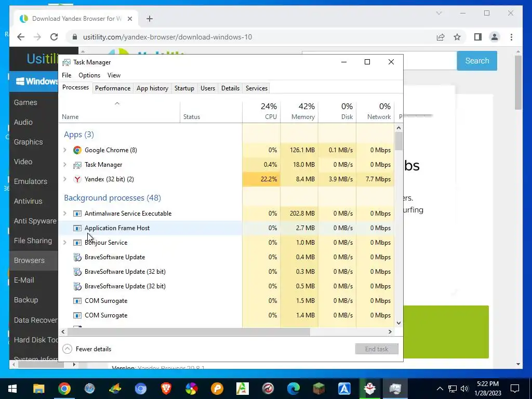Screen dimensions: 532x399
Task: Open Chrome three-dot menu
Action: (x=511, y=37)
